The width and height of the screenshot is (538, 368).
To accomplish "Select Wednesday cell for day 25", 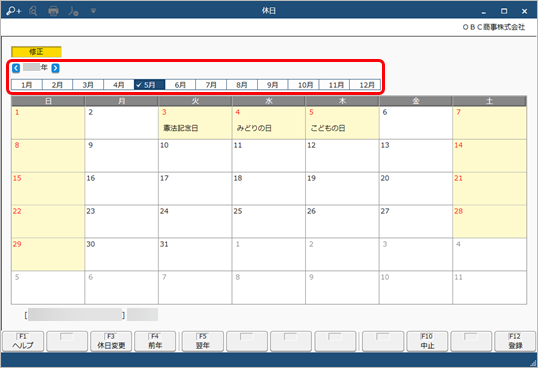I will [269, 222].
